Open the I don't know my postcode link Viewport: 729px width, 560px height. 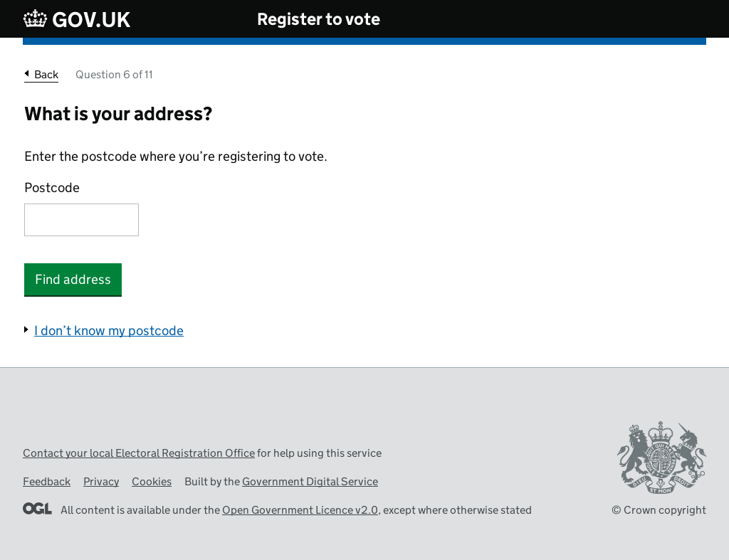click(x=109, y=331)
